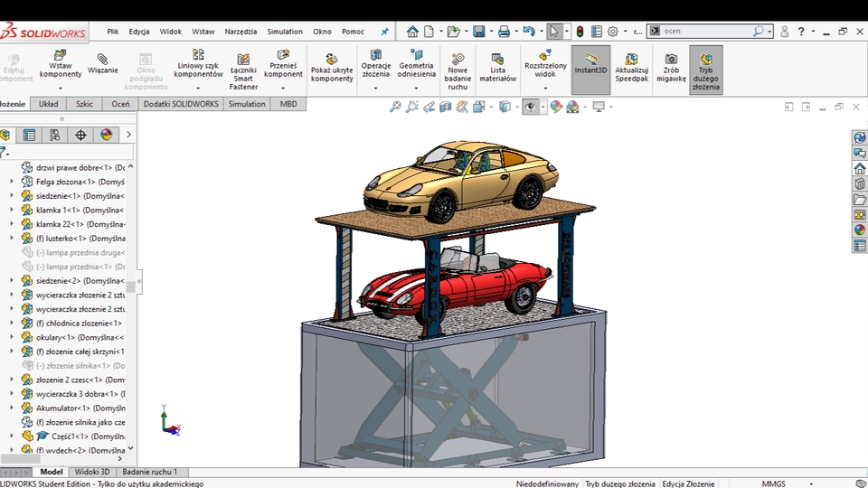This screenshot has width=868, height=488.
Task: Expand Felga złożona<1> tree node
Action: (12, 181)
